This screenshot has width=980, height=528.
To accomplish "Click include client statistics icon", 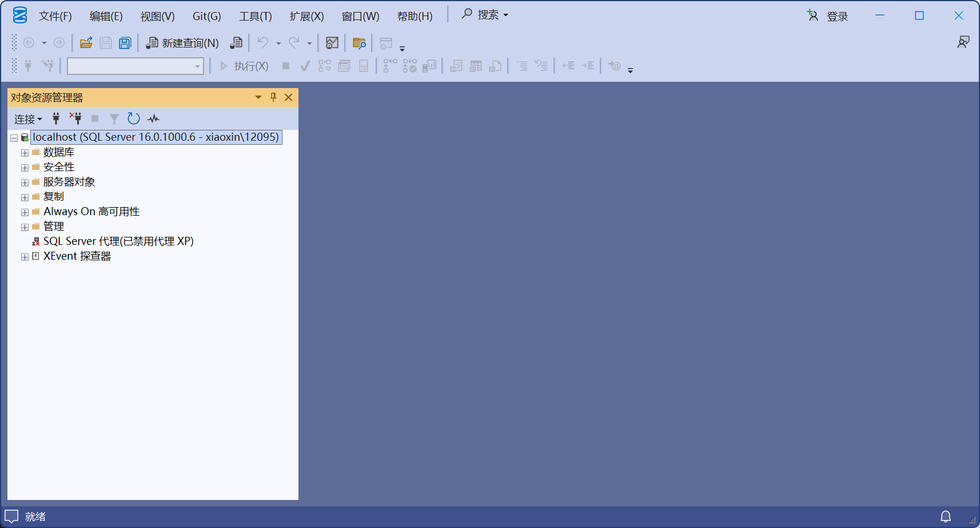I will [429, 66].
